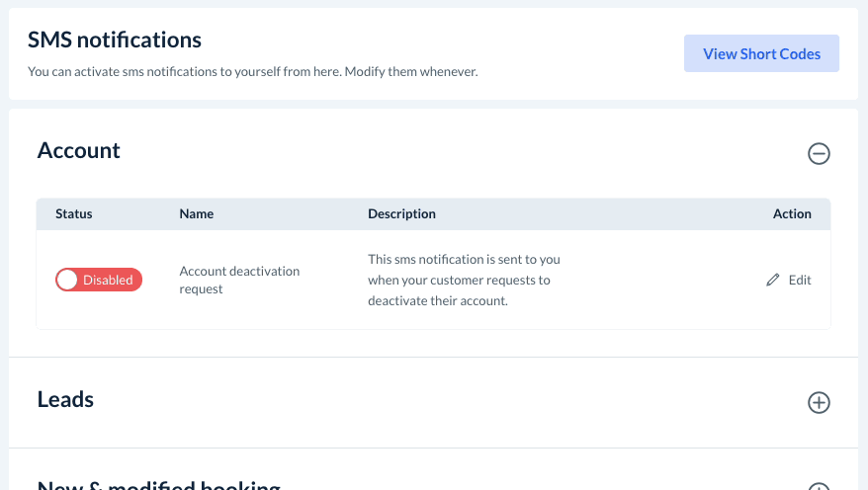The height and width of the screenshot is (490, 868).
Task: Collapse the Account section with minus icon
Action: click(819, 154)
